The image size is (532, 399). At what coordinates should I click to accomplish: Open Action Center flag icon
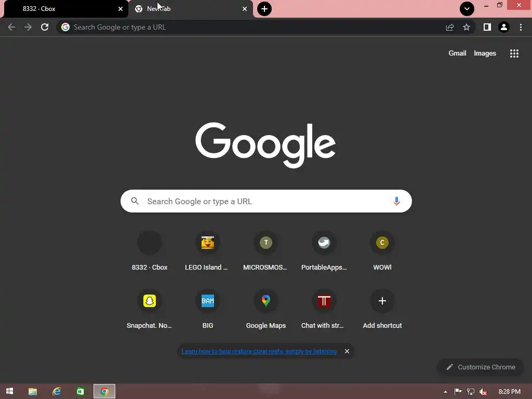[x=458, y=392]
